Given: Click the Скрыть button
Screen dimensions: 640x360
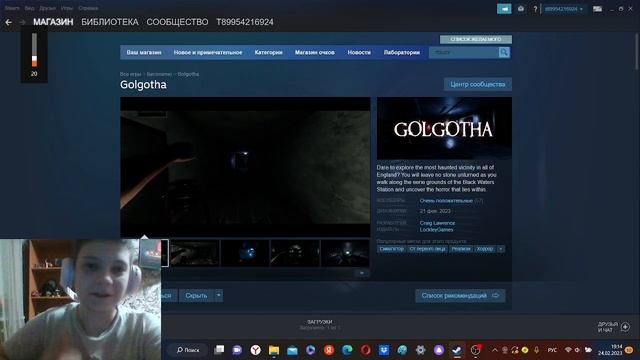Looking at the screenshot, I should click(196, 295).
